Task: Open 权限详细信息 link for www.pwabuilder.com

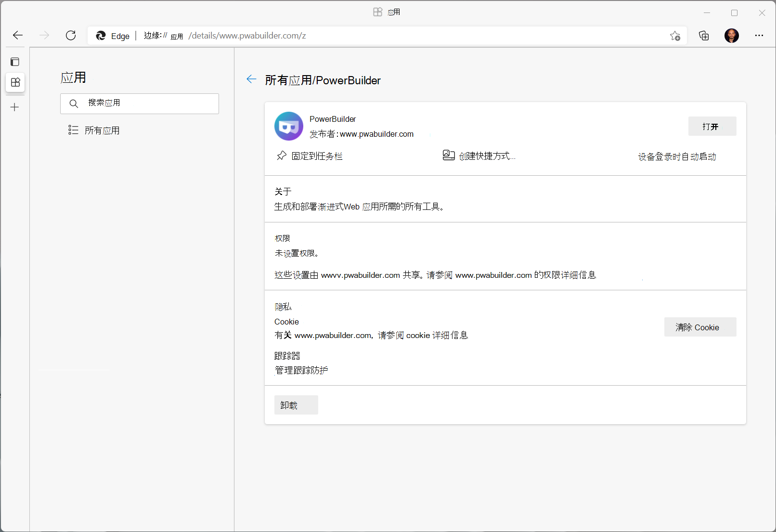Action: [569, 275]
